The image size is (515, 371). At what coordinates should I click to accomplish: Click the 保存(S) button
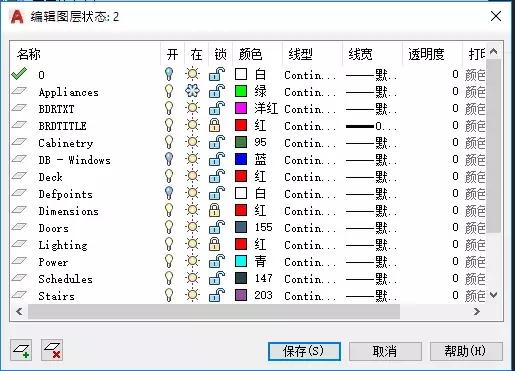pos(304,351)
